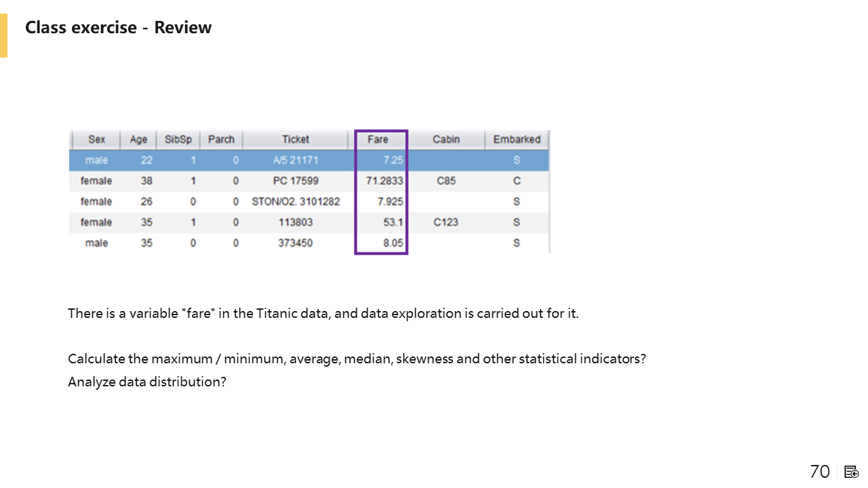Click the "Analyze data distribution?" text line
This screenshot has height=488, width=868.
click(x=147, y=382)
